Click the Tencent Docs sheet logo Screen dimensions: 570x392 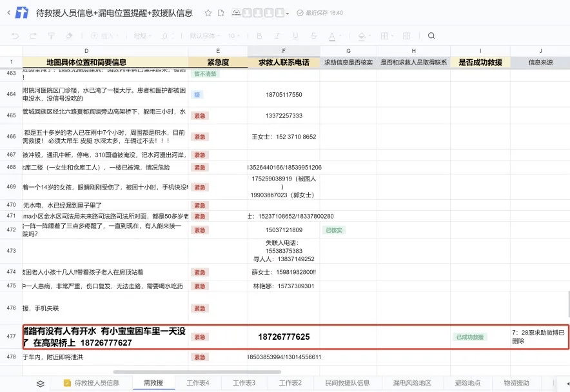pyautogui.click(x=22, y=13)
